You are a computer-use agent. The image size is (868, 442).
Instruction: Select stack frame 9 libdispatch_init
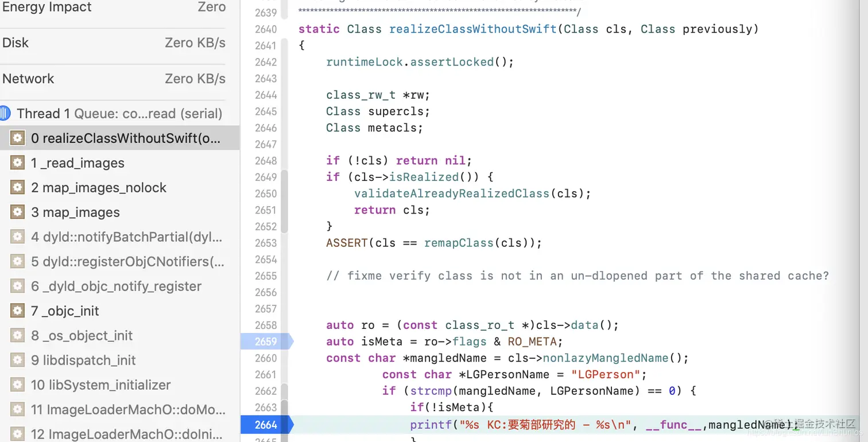point(119,360)
